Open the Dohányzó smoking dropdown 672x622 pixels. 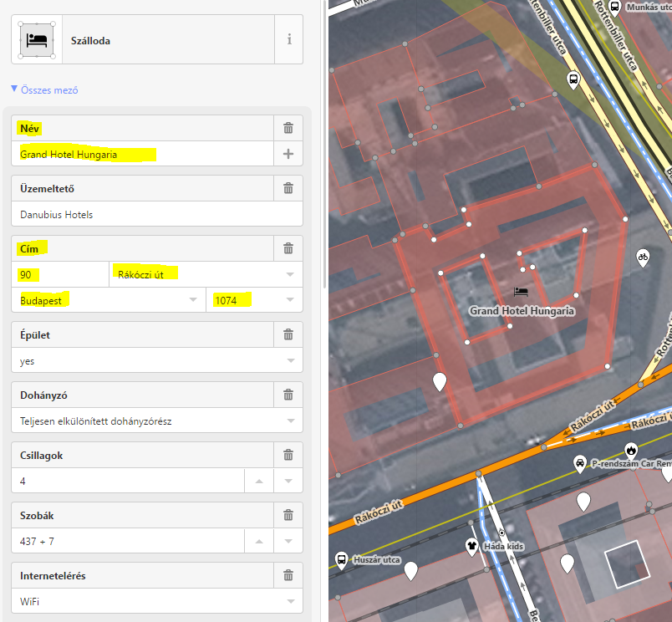click(x=291, y=421)
